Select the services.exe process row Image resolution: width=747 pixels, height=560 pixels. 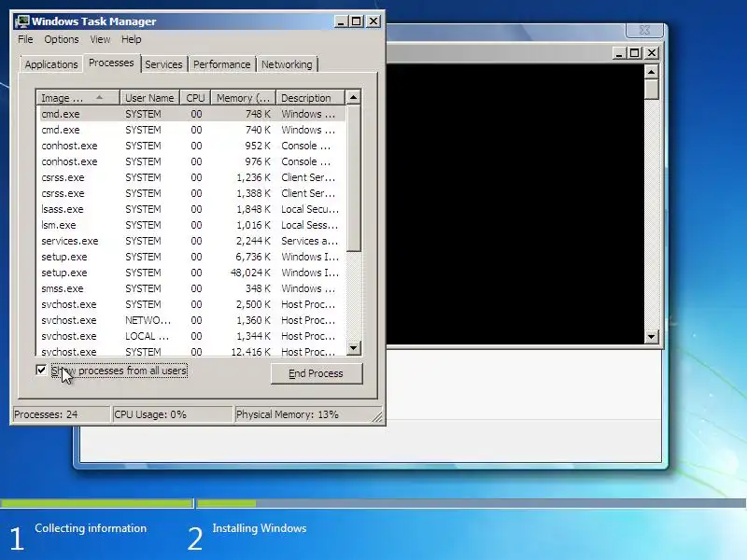[x=190, y=241]
